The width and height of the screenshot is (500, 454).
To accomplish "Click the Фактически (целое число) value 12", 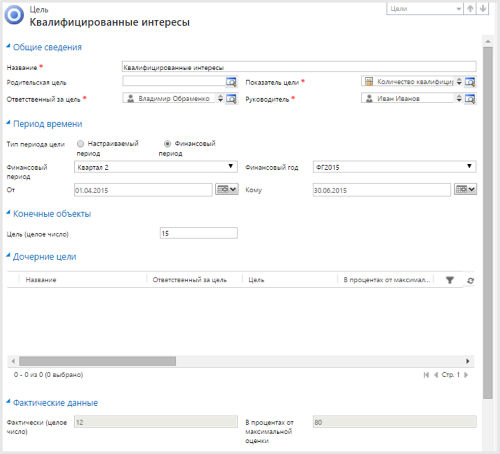I will [156, 422].
